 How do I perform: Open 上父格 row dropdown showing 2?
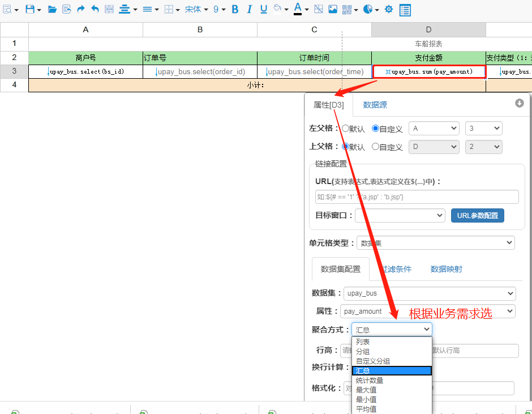tap(483, 147)
